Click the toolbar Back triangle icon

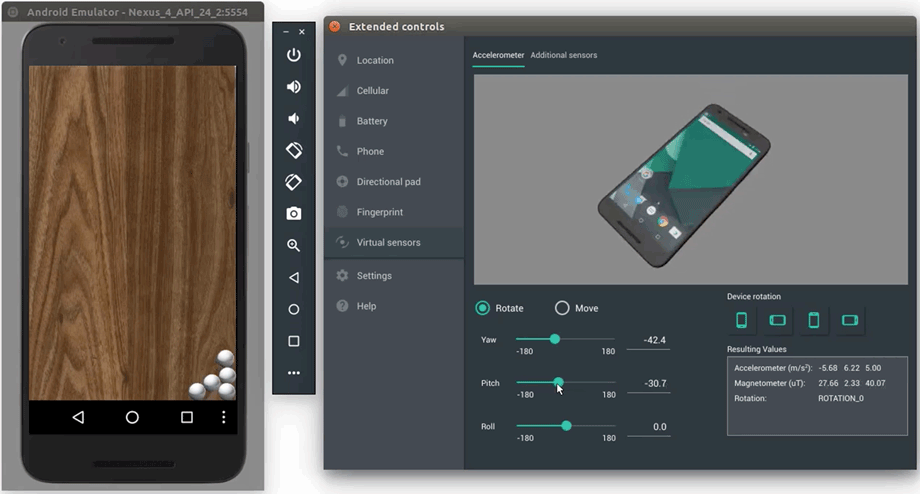[x=294, y=278]
